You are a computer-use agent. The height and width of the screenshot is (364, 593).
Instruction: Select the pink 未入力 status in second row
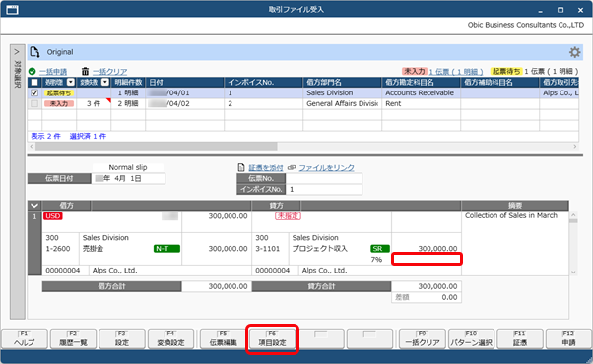pyautogui.click(x=59, y=103)
